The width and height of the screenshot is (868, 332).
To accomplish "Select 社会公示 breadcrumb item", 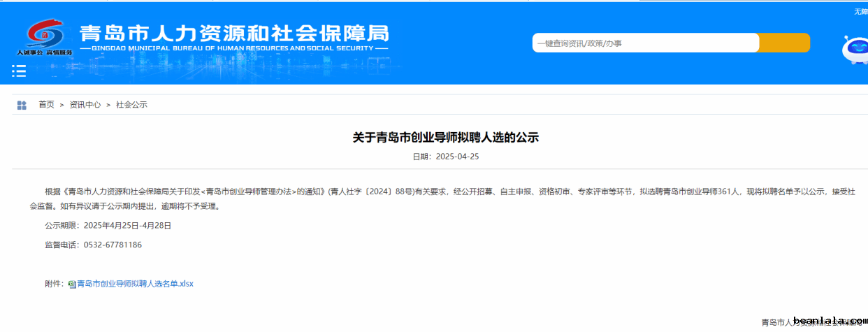I will click(x=131, y=105).
